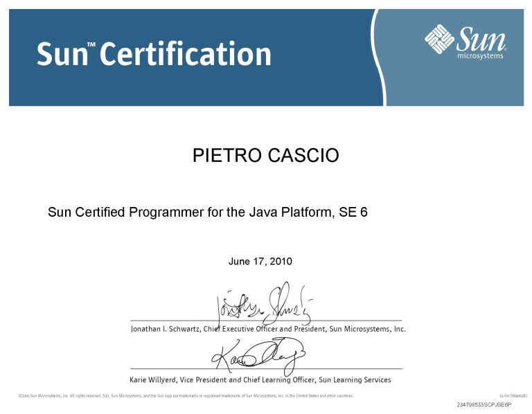Click Karie Willyerd's handwritten signature
The width and height of the screenshot is (532, 414).
tap(258, 356)
